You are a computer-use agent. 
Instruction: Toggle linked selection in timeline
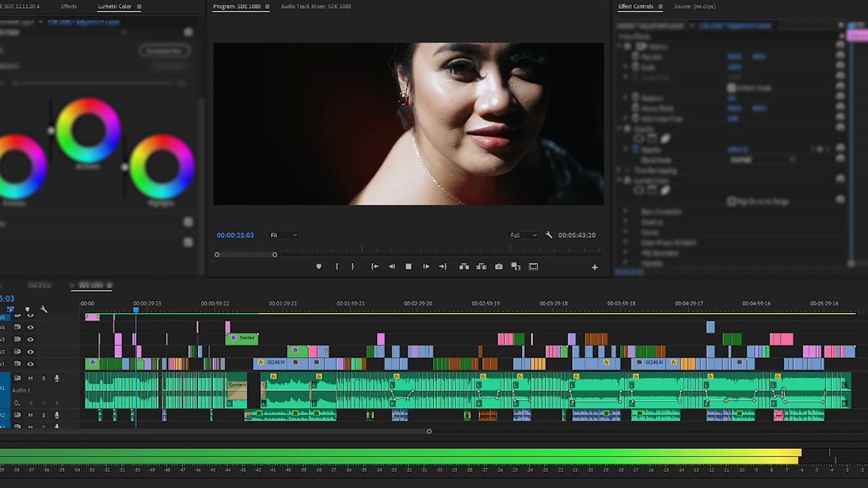click(10, 310)
